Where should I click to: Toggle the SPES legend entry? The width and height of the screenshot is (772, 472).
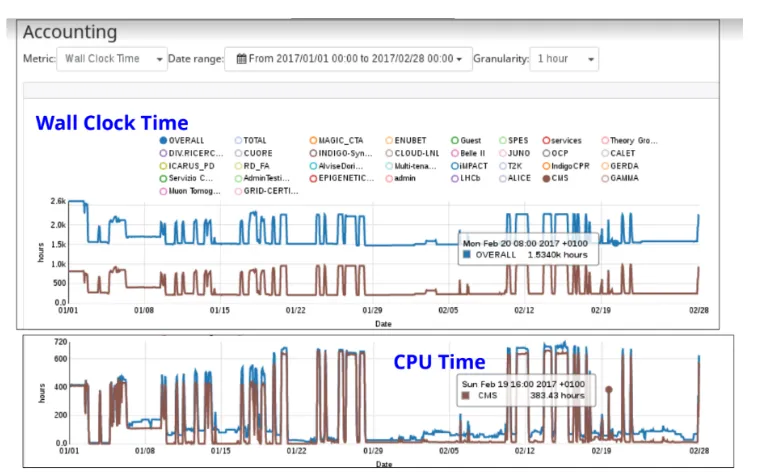(514, 140)
